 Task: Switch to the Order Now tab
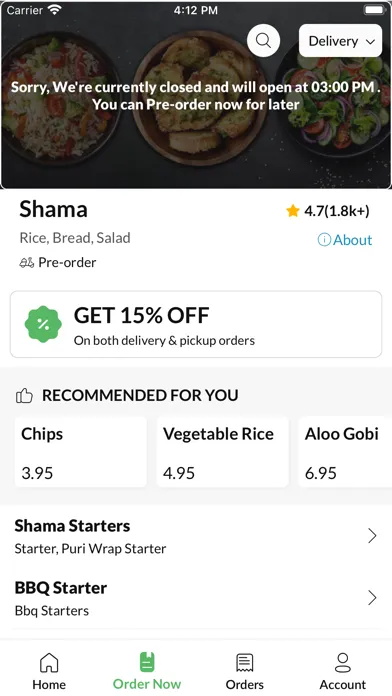point(147,672)
